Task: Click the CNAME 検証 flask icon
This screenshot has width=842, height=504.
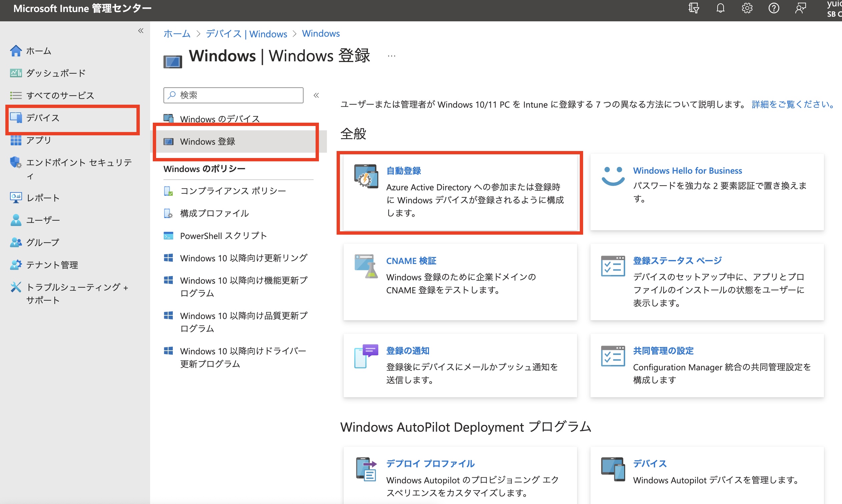Action: [x=366, y=266]
